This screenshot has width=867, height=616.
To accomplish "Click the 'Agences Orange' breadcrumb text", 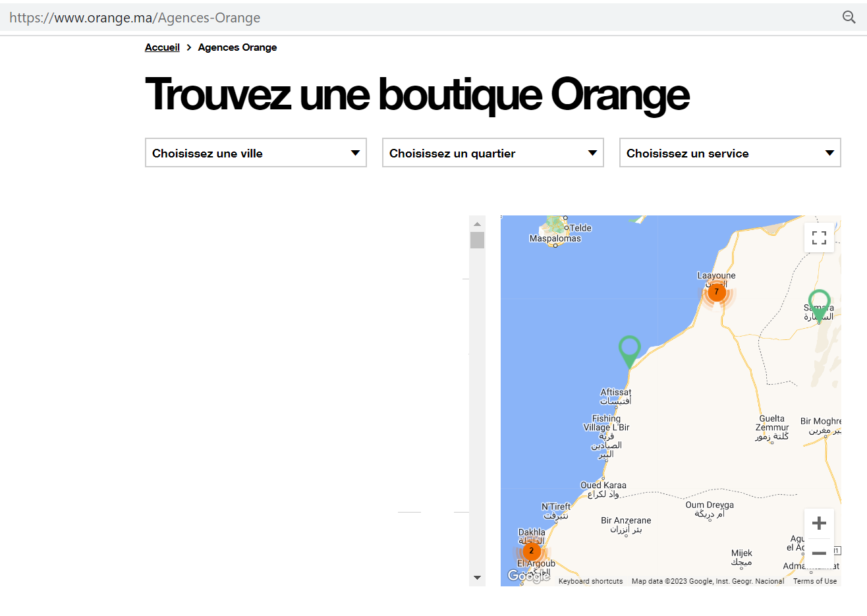I will (237, 47).
